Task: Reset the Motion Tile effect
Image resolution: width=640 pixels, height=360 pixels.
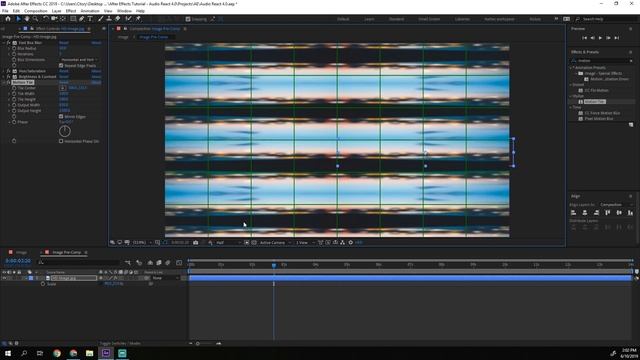Action: [x=64, y=82]
